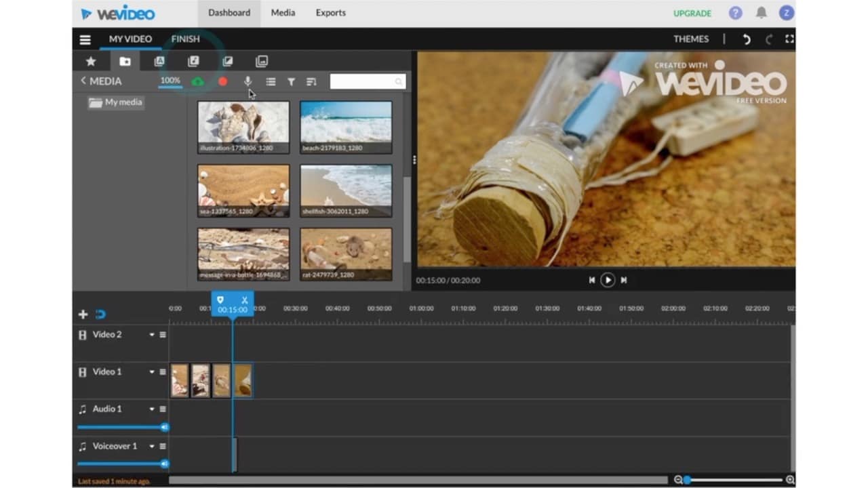Image resolution: width=868 pixels, height=488 pixels.
Task: Click the UPGRADE link
Action: tap(692, 13)
